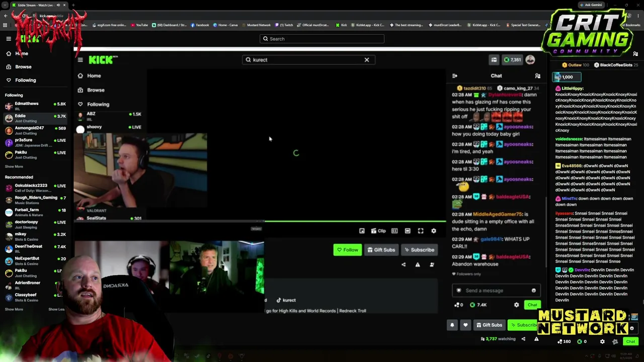The height and width of the screenshot is (362, 644).
Task: Create a clip with the Clip button
Action: pos(378,231)
